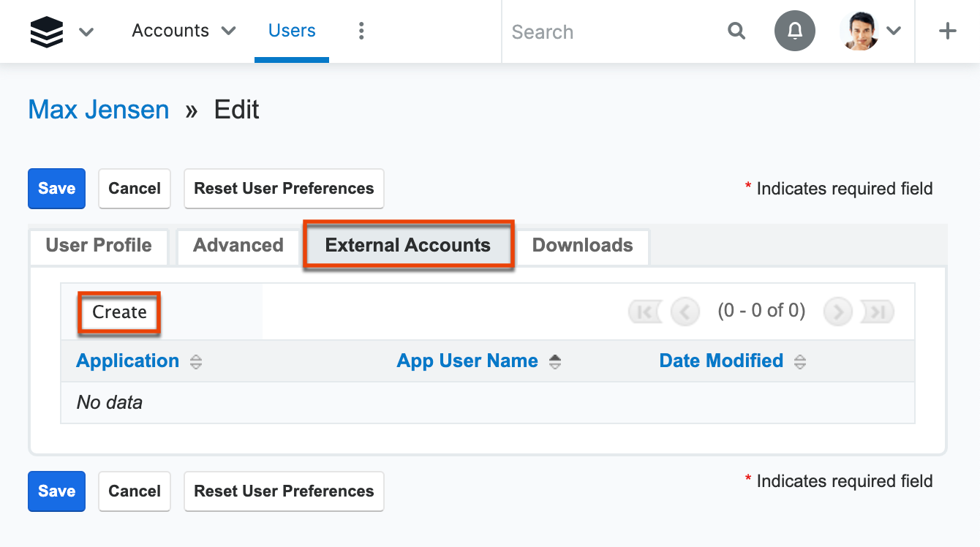Image resolution: width=980 pixels, height=547 pixels.
Task: Jump to first page using pagination control
Action: click(644, 312)
